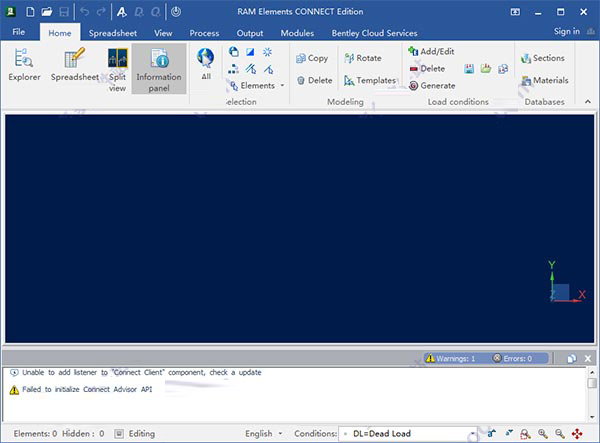Image resolution: width=600 pixels, height=443 pixels.
Task: Open the English language dropdown
Action: pos(264,434)
